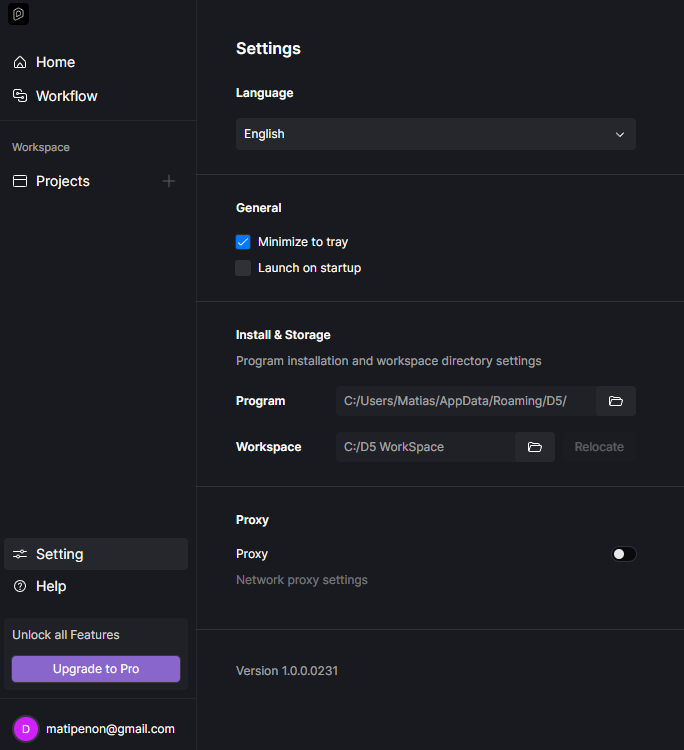
Task: Click the Language dropdown chevron arrow
Action: coord(620,134)
